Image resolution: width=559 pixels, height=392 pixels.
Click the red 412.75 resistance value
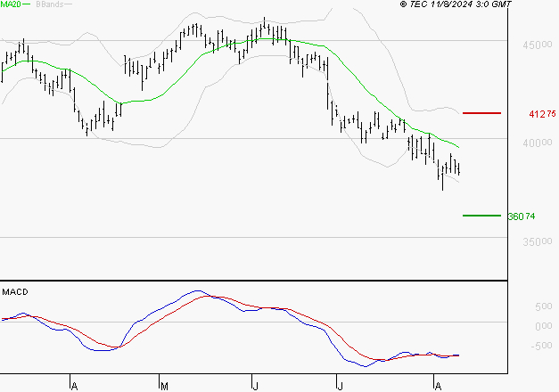point(542,114)
